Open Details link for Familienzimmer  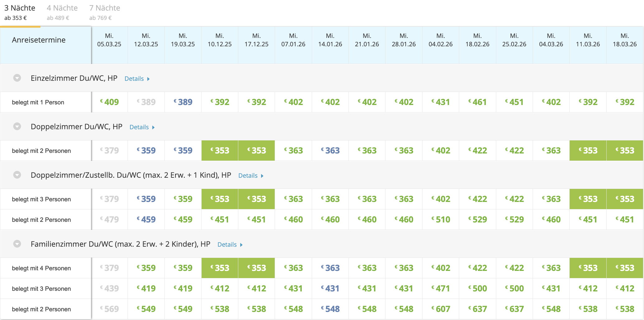pos(227,245)
